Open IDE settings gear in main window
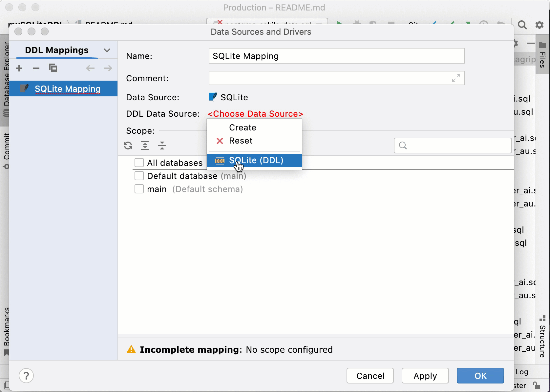The height and width of the screenshot is (392, 550). [539, 25]
